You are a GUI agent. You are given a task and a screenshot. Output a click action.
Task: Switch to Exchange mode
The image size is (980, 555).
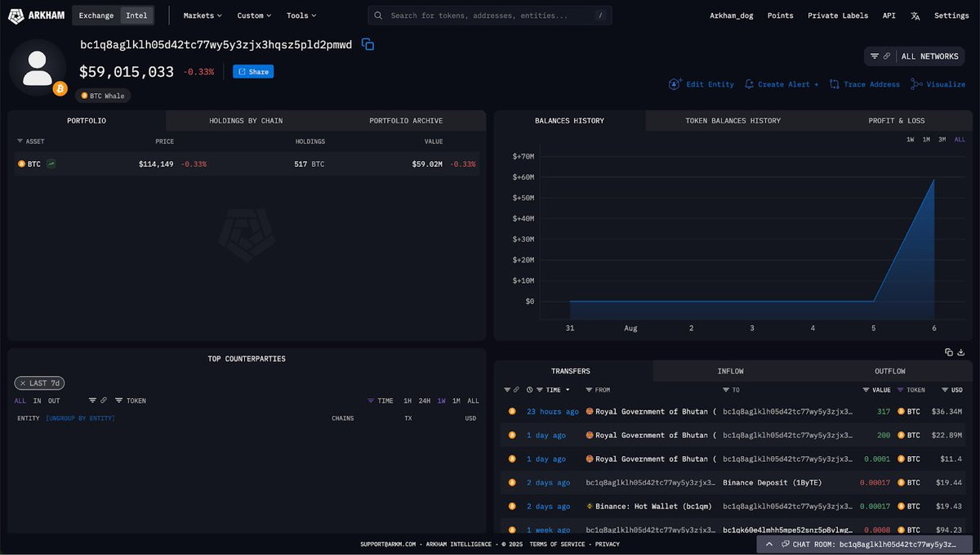click(x=96, y=16)
